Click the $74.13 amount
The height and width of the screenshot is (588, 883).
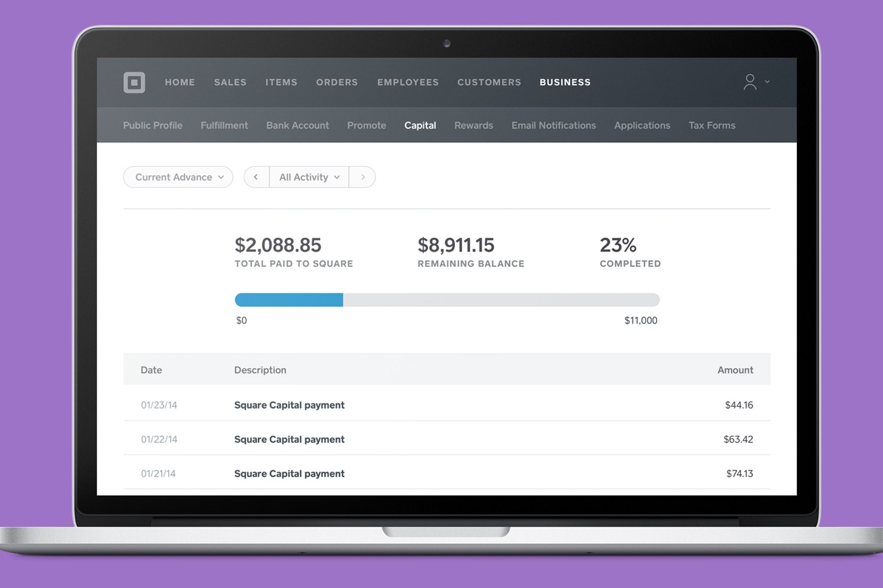click(740, 473)
